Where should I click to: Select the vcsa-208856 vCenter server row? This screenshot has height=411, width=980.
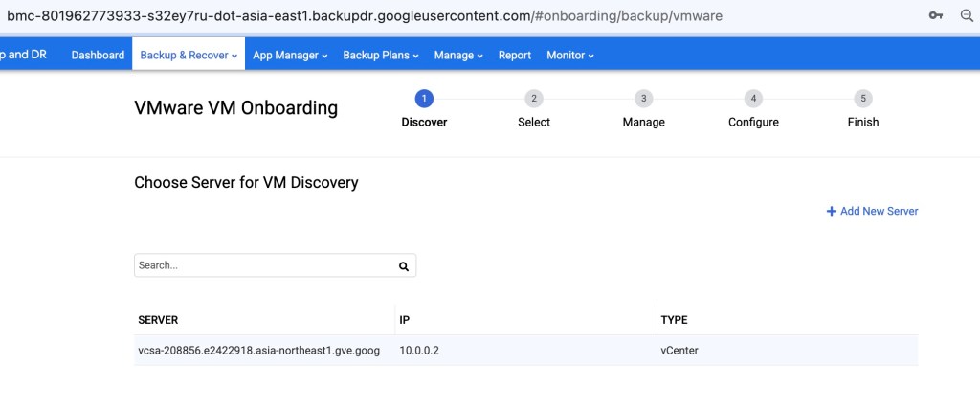(258, 351)
